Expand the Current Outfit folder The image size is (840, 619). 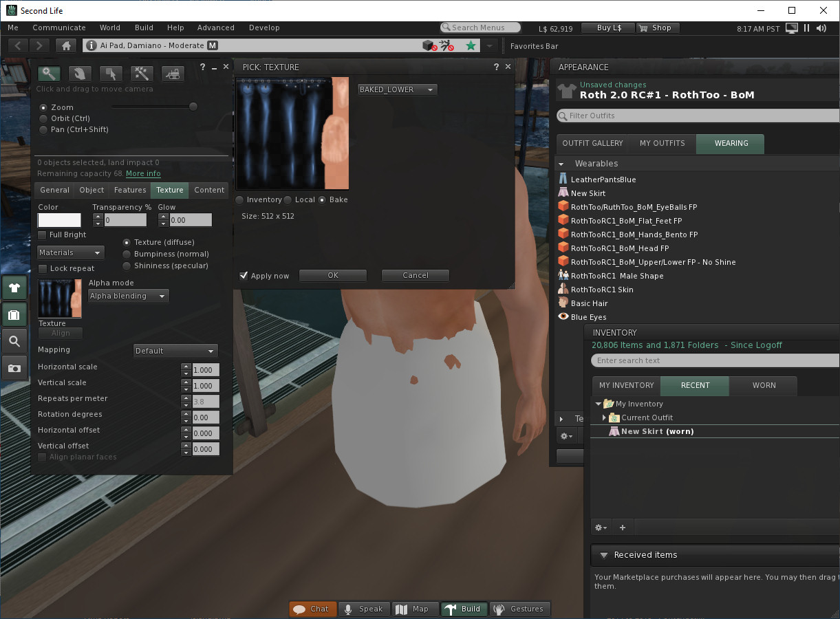coord(604,417)
